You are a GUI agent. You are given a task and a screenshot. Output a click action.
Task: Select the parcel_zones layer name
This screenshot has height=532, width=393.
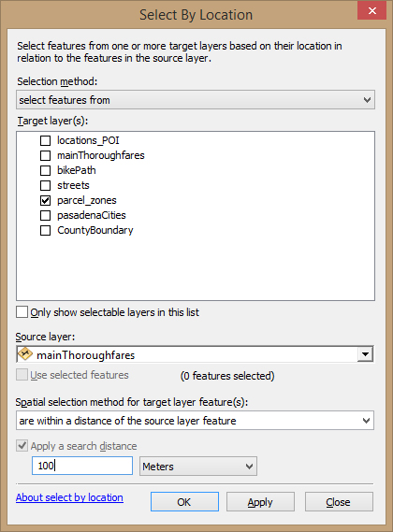tap(87, 200)
